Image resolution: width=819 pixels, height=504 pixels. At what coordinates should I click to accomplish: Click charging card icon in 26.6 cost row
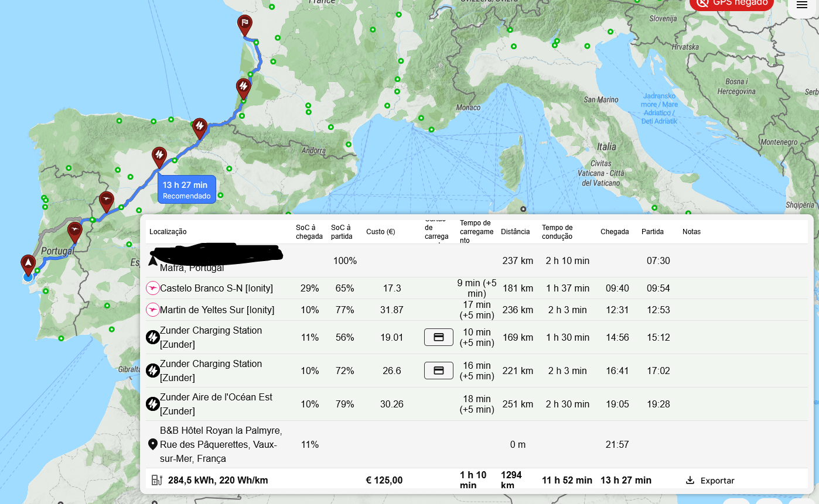438,371
